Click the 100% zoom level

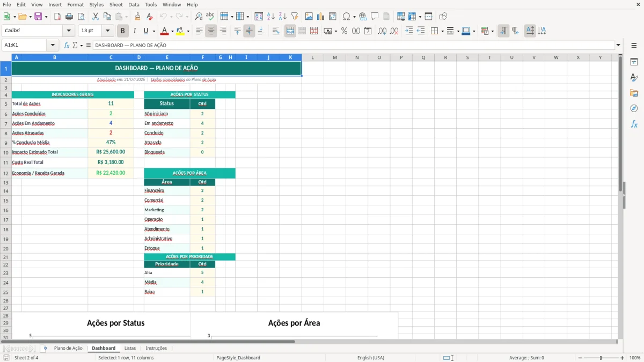635,358
